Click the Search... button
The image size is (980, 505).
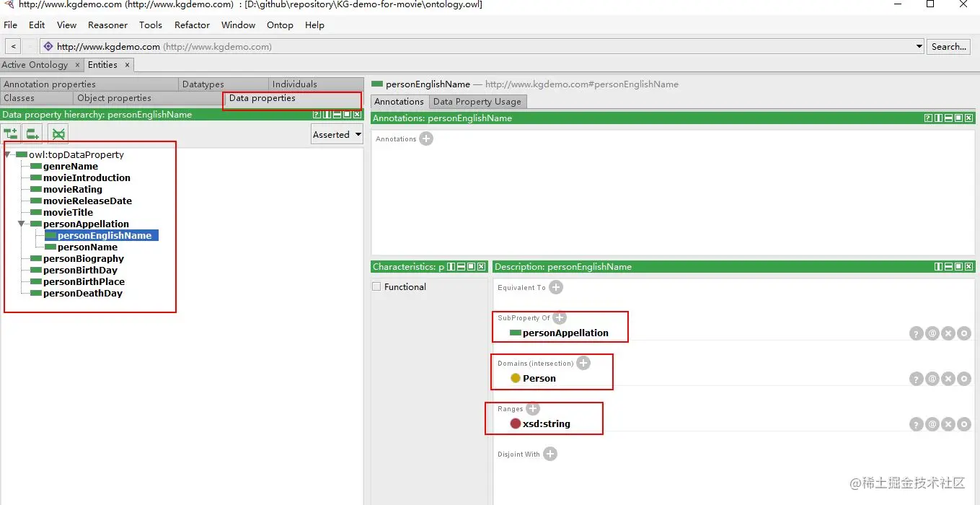(948, 46)
